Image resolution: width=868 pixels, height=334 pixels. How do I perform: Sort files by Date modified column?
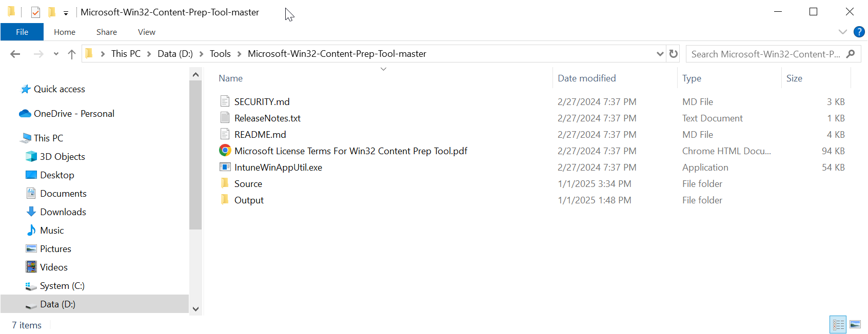(x=586, y=78)
